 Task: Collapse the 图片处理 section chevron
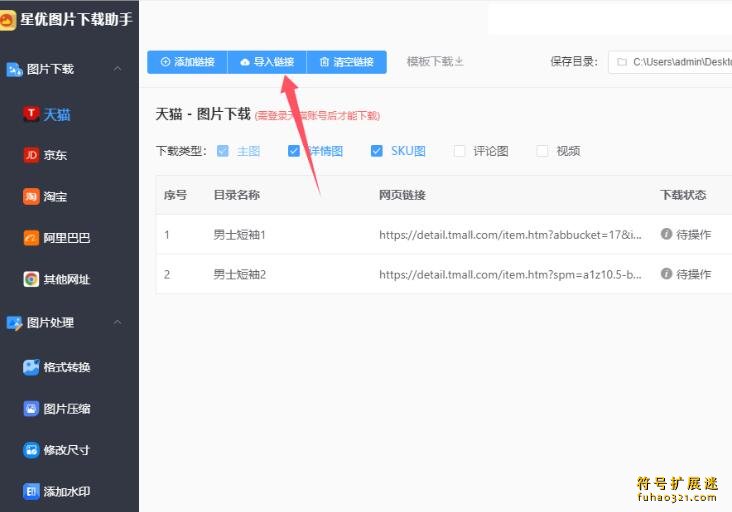click(118, 323)
